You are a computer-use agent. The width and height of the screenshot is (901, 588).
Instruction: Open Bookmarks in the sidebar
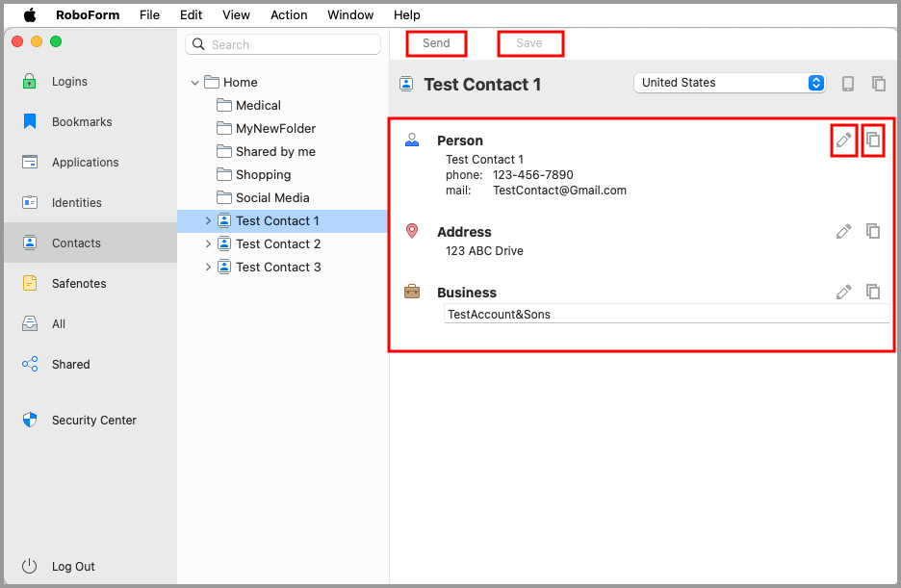(82, 121)
